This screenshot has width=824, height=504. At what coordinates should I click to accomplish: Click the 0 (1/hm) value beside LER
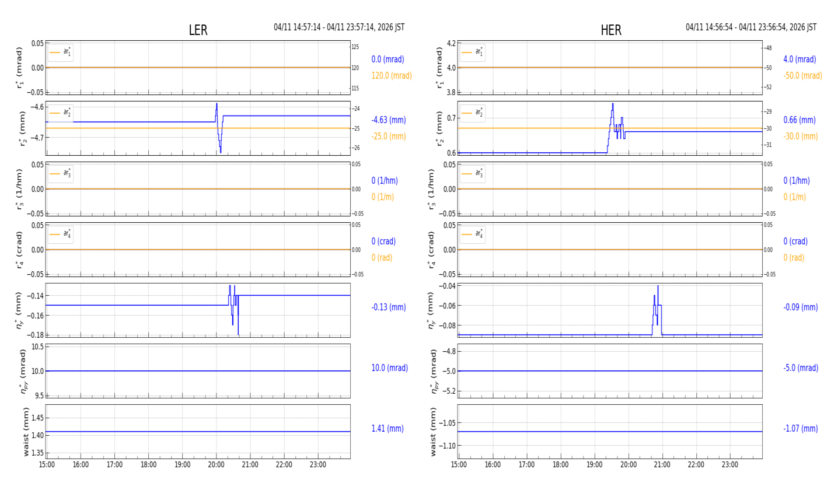point(385,181)
